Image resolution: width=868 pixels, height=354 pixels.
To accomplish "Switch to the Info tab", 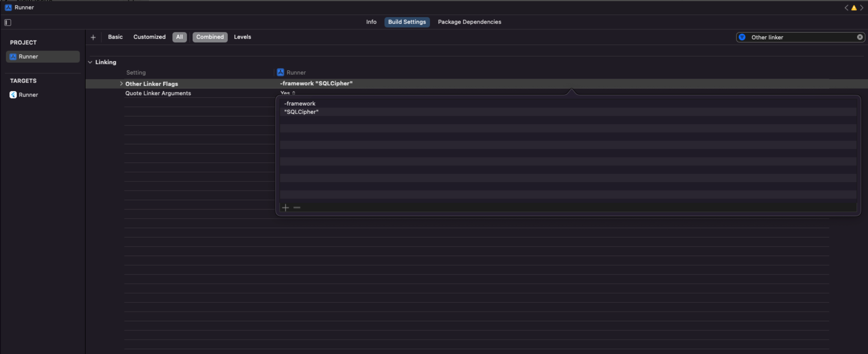I will [x=371, y=22].
